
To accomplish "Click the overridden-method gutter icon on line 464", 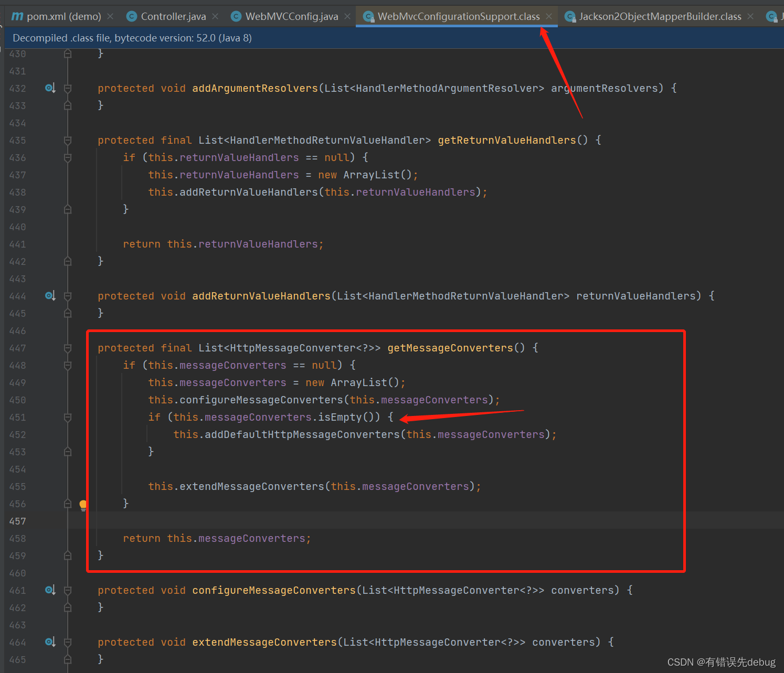I will pos(50,642).
